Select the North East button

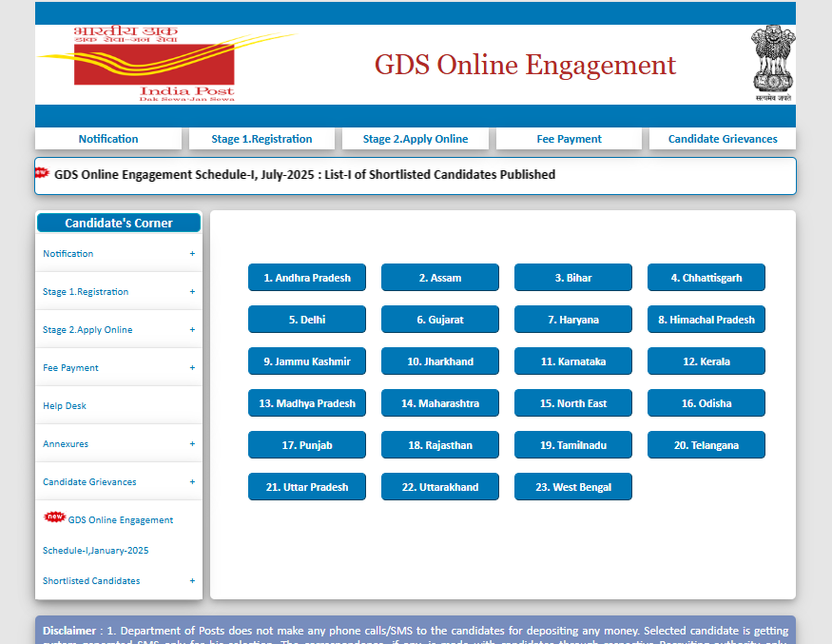click(x=573, y=403)
